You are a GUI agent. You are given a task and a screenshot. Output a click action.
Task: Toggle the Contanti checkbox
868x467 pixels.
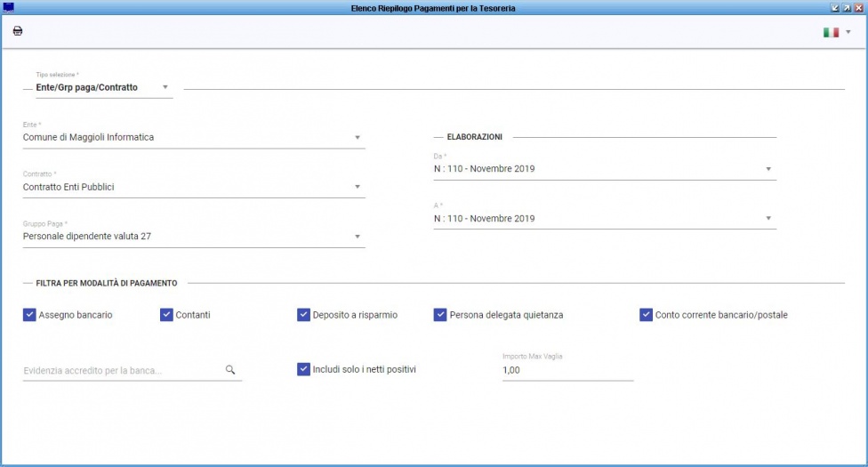coord(166,315)
